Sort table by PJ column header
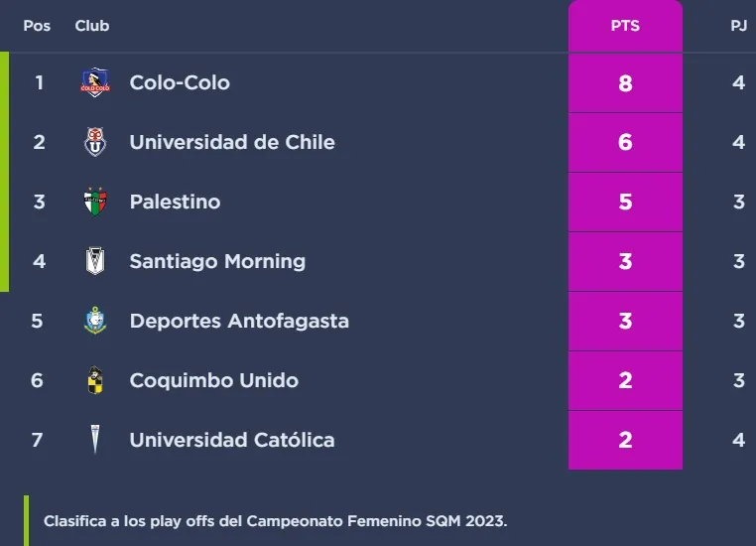This screenshot has height=546, width=756. coord(738,26)
